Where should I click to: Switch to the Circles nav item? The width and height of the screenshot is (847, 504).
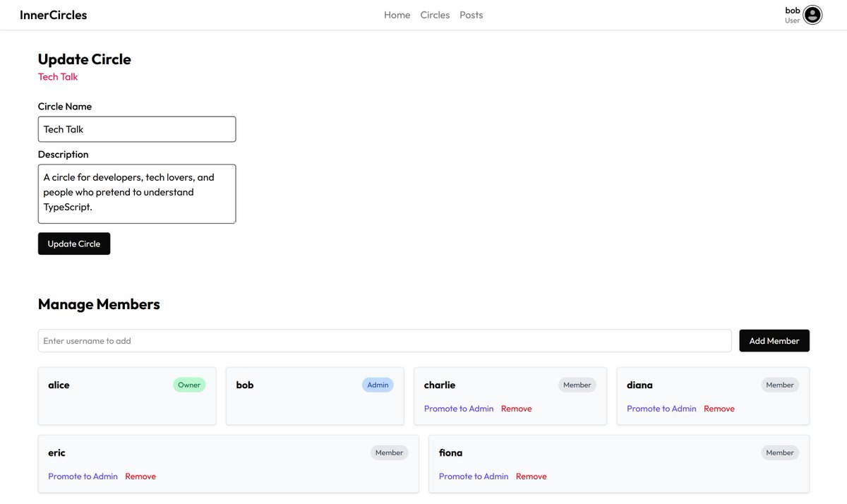(435, 15)
